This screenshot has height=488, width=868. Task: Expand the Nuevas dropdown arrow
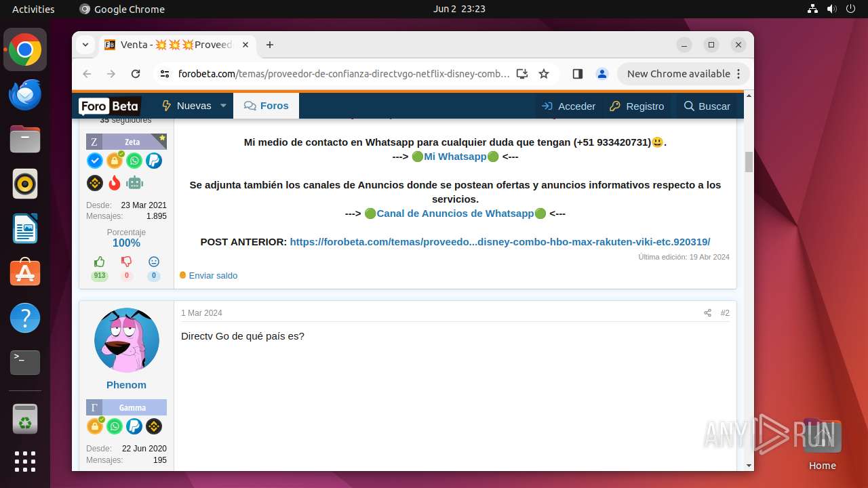coord(223,106)
